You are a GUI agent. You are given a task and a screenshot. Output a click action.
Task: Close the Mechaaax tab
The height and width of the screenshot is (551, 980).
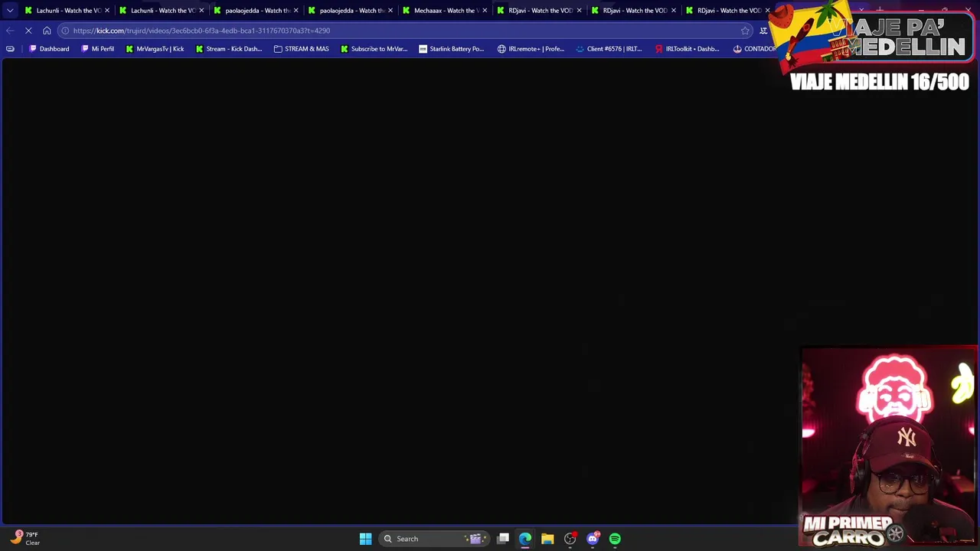[485, 10]
